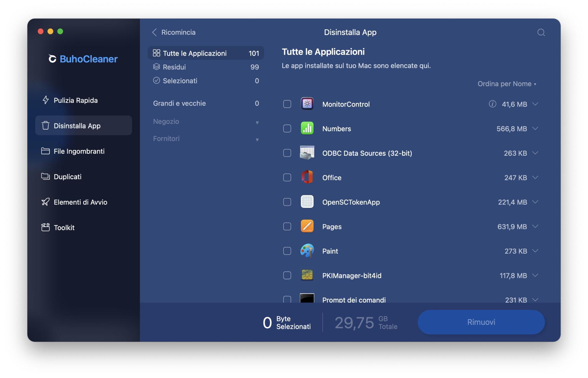Open the Pulizia Rapida section
Image resolution: width=588 pixels, height=378 pixels.
[x=75, y=100]
